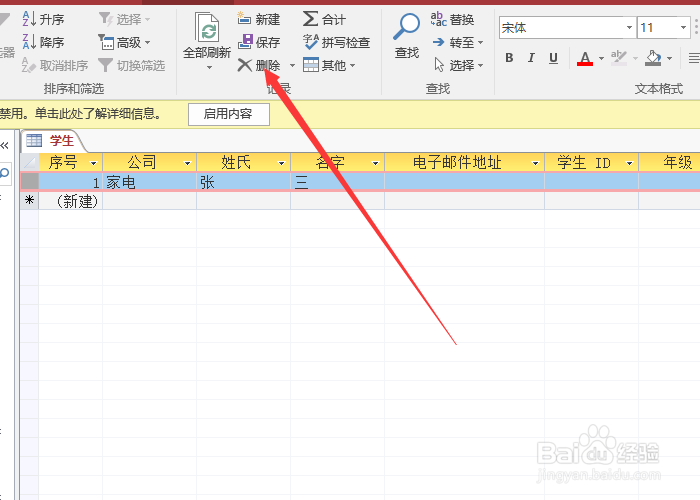Expand the font color dropdown arrow
Image resolution: width=700 pixels, height=500 pixels.
(601, 58)
